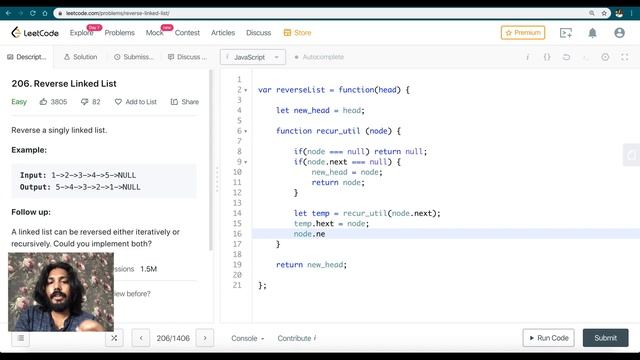640x360 pixels.
Task: Open the JavaScript language dropdown
Action: click(253, 57)
